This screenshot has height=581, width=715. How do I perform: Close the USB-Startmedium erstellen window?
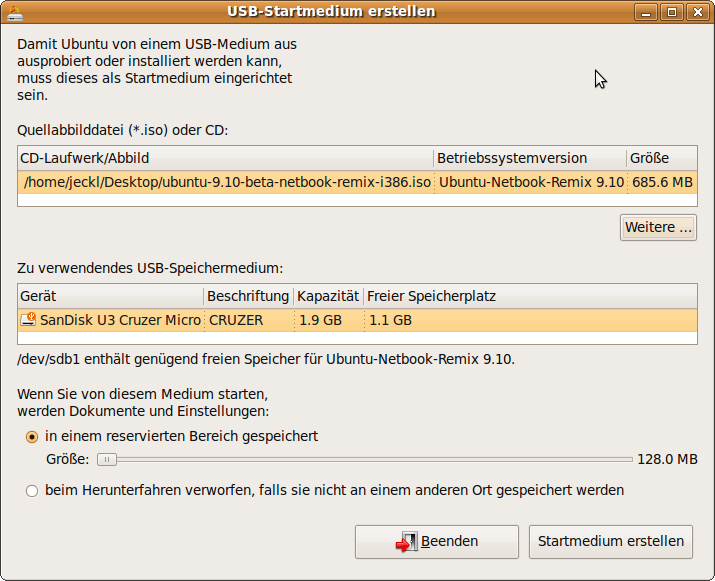(x=698, y=12)
